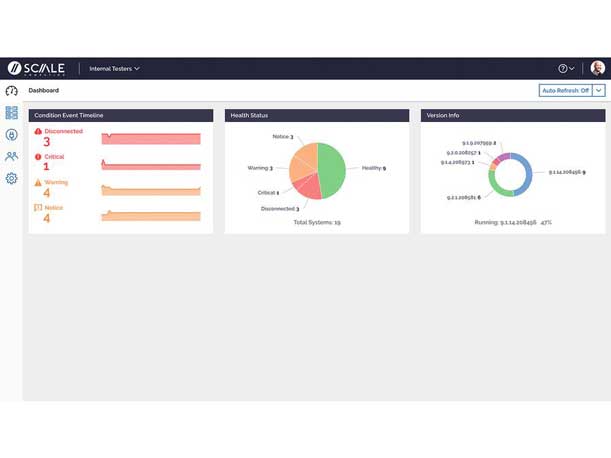The width and height of the screenshot is (611, 458).
Task: Select the Dashboard breadcrumb title
Action: click(43, 91)
